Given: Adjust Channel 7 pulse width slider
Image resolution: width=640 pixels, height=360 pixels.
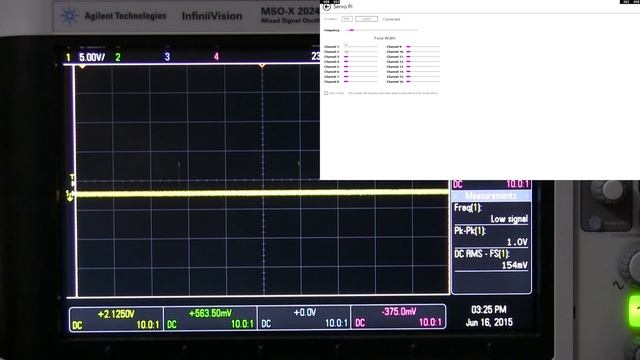Looking at the screenshot, I should coord(361,76).
